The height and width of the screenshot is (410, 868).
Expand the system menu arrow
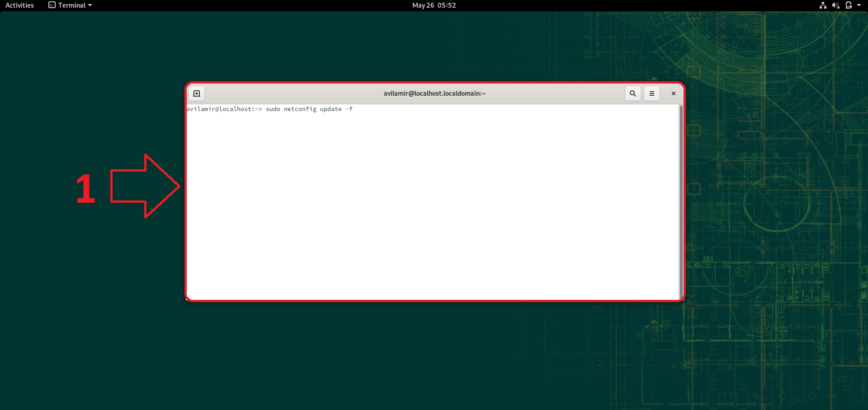pyautogui.click(x=859, y=5)
